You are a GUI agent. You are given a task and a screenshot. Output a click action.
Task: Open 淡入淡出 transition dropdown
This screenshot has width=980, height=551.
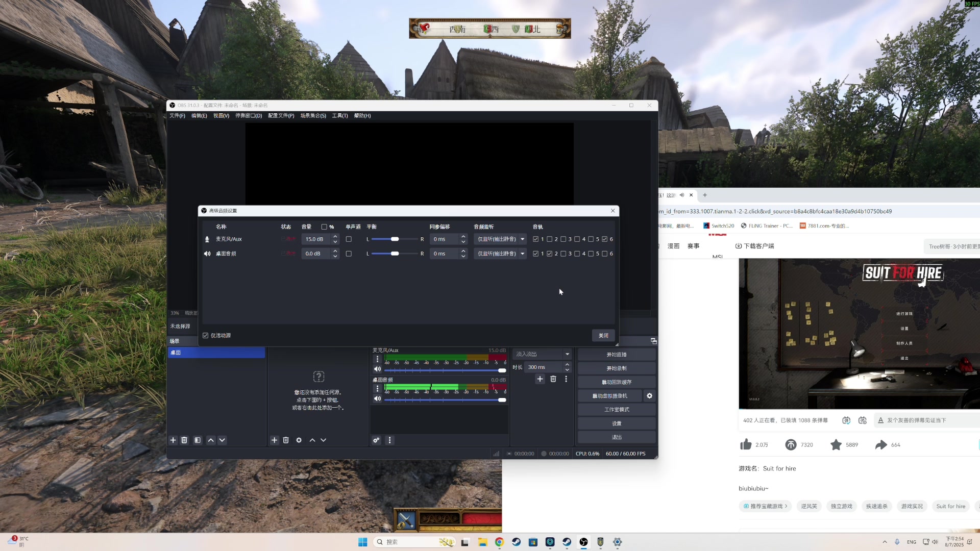pos(542,354)
